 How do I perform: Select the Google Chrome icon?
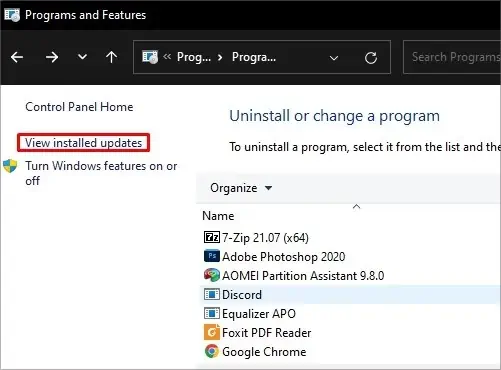click(x=212, y=351)
